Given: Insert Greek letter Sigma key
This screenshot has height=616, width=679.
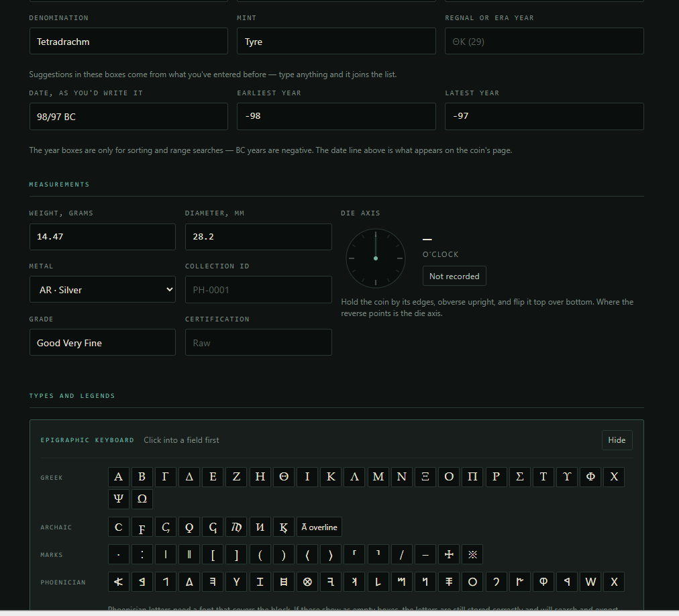Looking at the screenshot, I should 519,477.
